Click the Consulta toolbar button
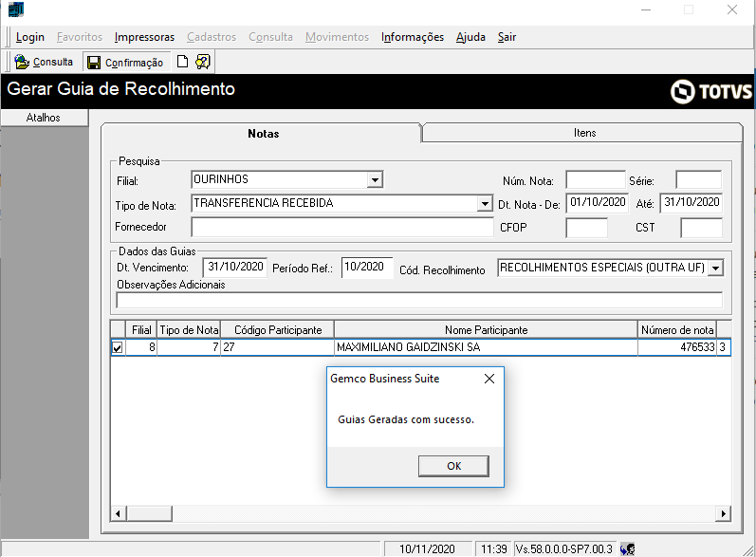 click(x=44, y=63)
